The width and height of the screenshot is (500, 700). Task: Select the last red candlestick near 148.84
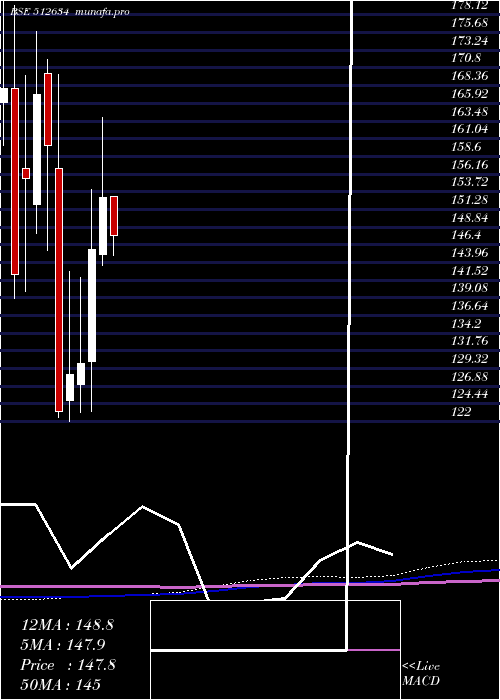click(114, 216)
